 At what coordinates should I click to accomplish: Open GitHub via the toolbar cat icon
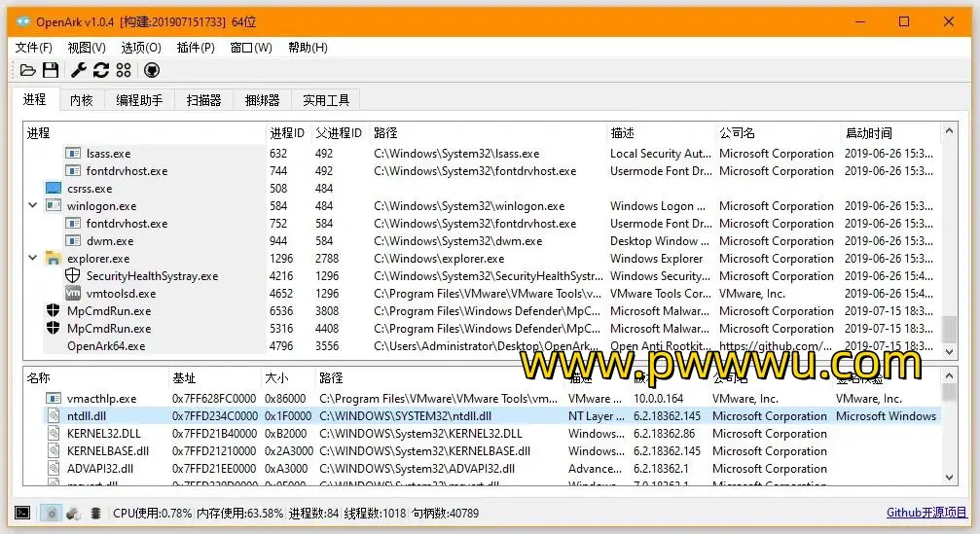(152, 70)
